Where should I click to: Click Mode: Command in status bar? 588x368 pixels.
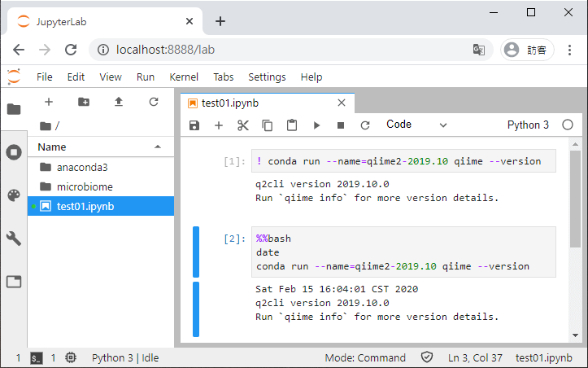point(365,358)
